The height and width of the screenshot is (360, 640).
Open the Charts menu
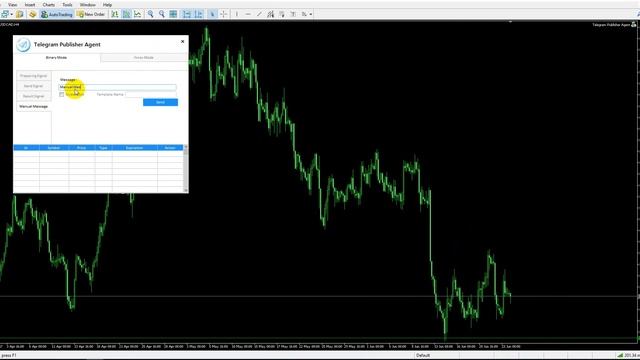tap(49, 5)
